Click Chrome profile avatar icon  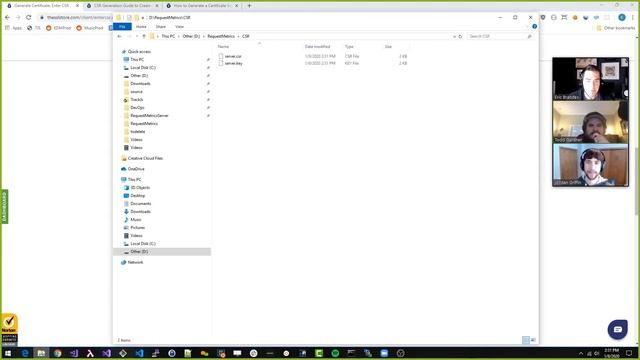[622, 18]
